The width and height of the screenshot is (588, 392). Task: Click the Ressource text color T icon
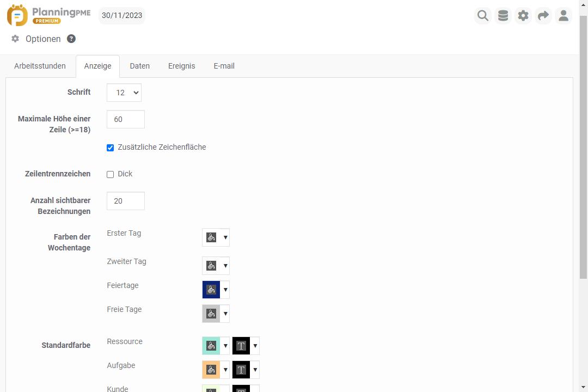pyautogui.click(x=241, y=346)
